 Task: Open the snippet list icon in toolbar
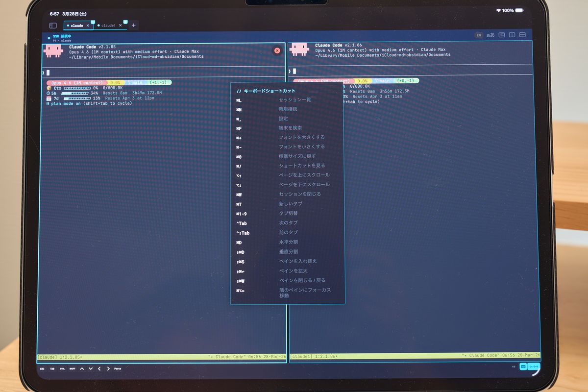click(x=502, y=35)
